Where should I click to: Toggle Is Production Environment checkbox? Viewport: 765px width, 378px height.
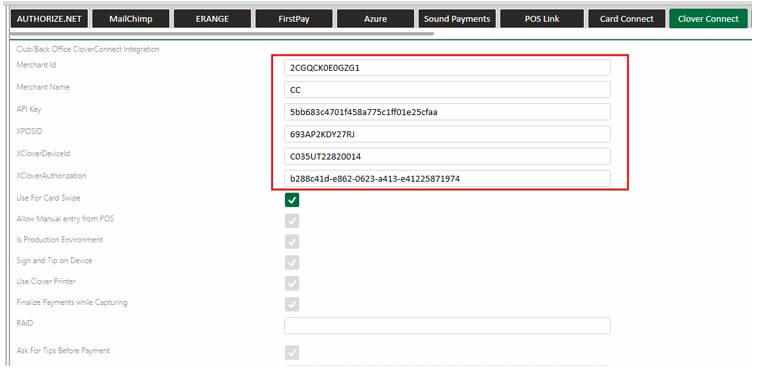(292, 242)
